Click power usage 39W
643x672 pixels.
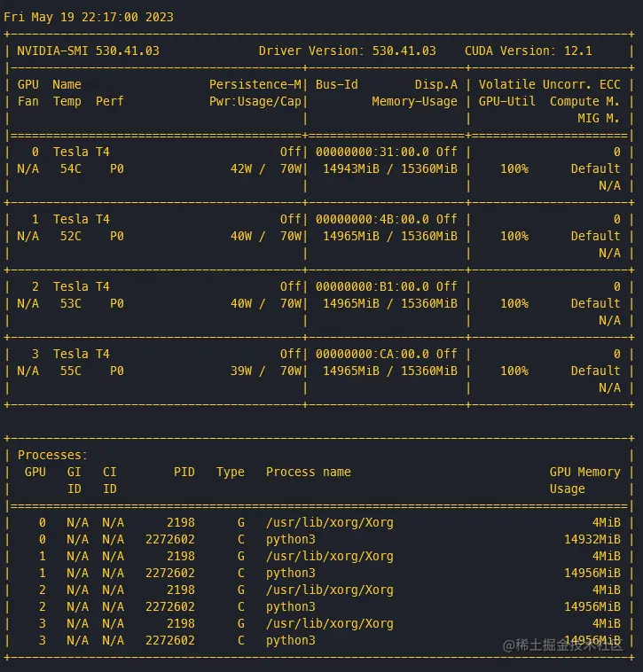point(241,371)
